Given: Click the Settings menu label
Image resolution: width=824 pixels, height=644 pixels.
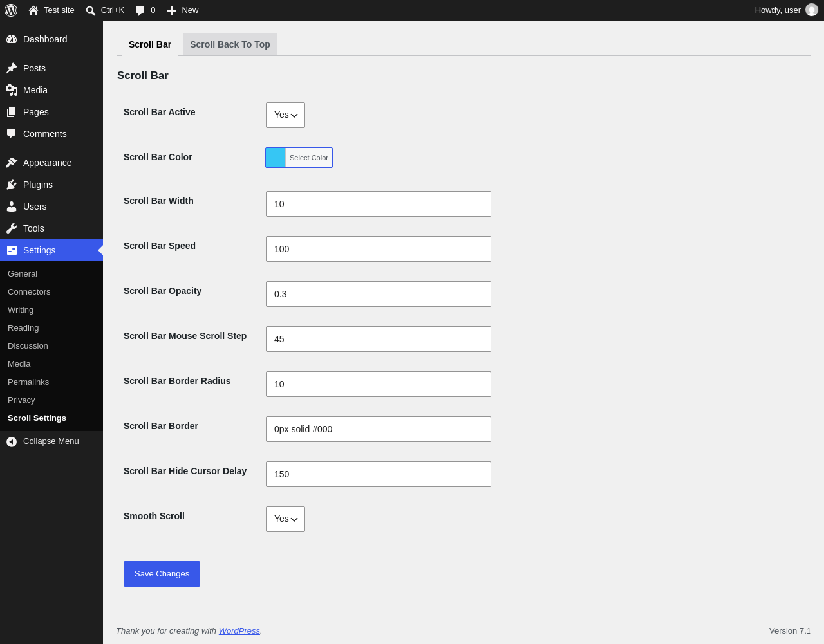Looking at the screenshot, I should coord(39,250).
